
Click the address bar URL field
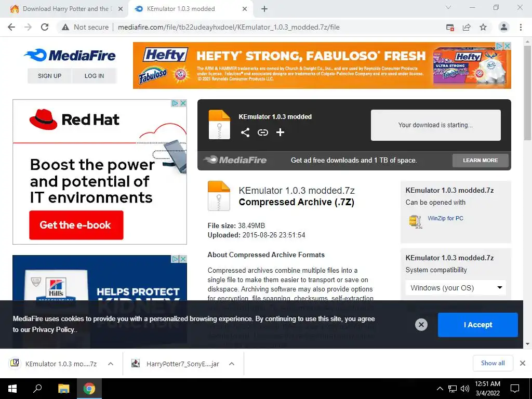[229, 27]
